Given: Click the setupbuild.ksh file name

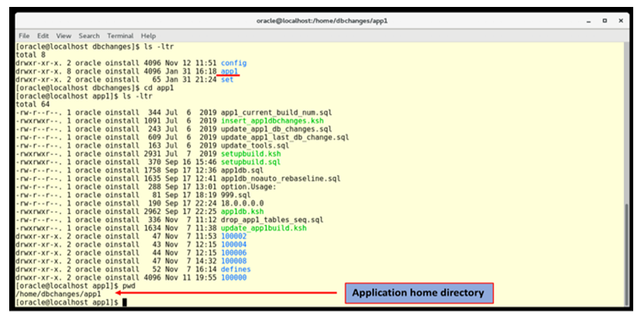Looking at the screenshot, I should (248, 155).
